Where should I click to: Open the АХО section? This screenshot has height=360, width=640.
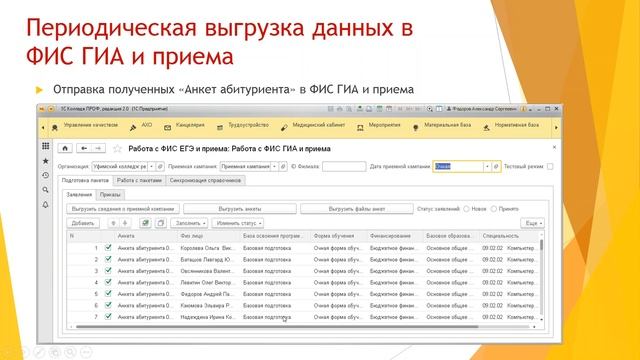[141, 127]
